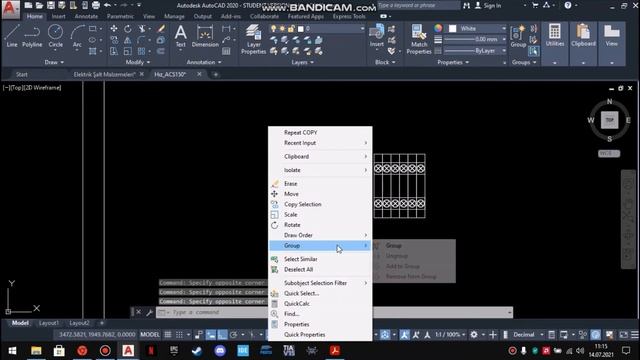Image resolution: width=640 pixels, height=360 pixels.
Task: Click the Move icon in Modify panel
Action: click(x=114, y=29)
